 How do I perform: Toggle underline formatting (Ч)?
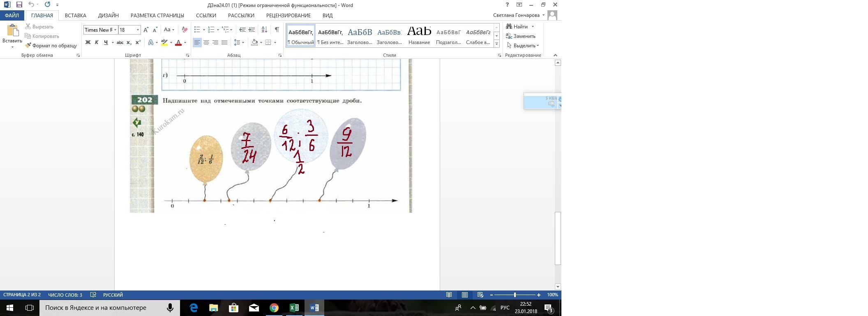(x=106, y=42)
